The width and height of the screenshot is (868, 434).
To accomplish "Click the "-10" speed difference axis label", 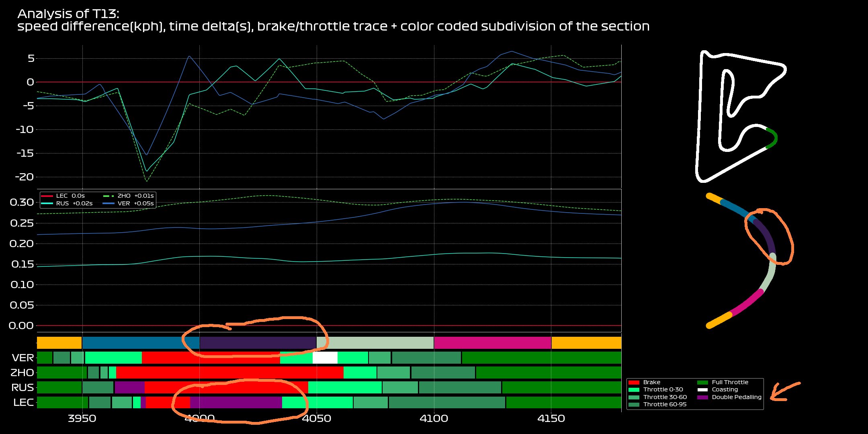I will click(25, 130).
